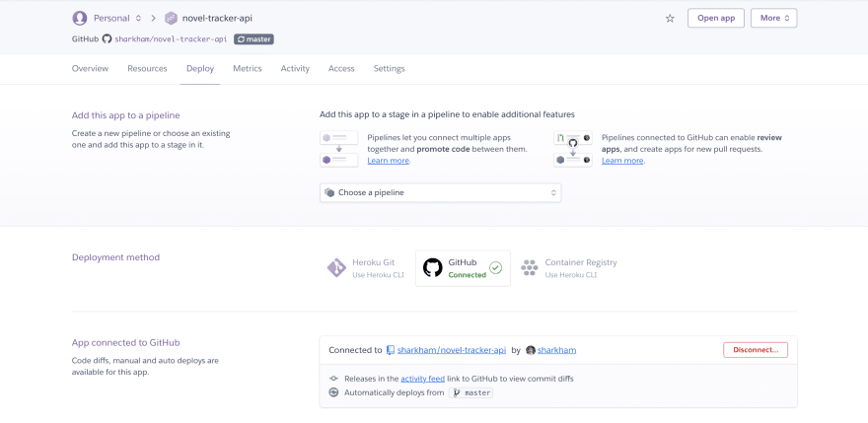Go to the Metrics tab

click(248, 69)
